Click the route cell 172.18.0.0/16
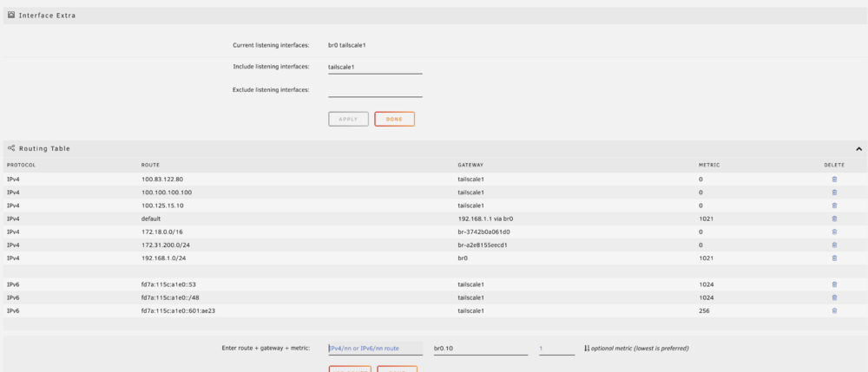868x372 pixels. point(161,232)
